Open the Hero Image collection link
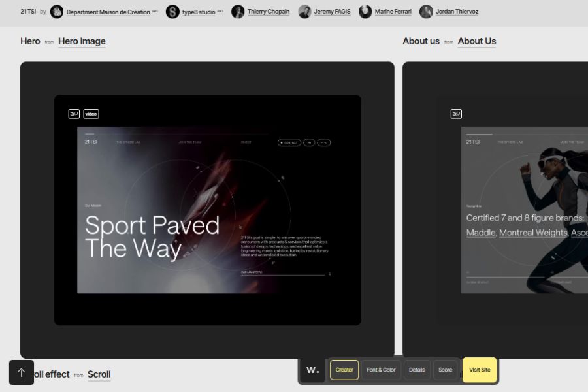Image resolution: width=588 pixels, height=392 pixels. (82, 41)
